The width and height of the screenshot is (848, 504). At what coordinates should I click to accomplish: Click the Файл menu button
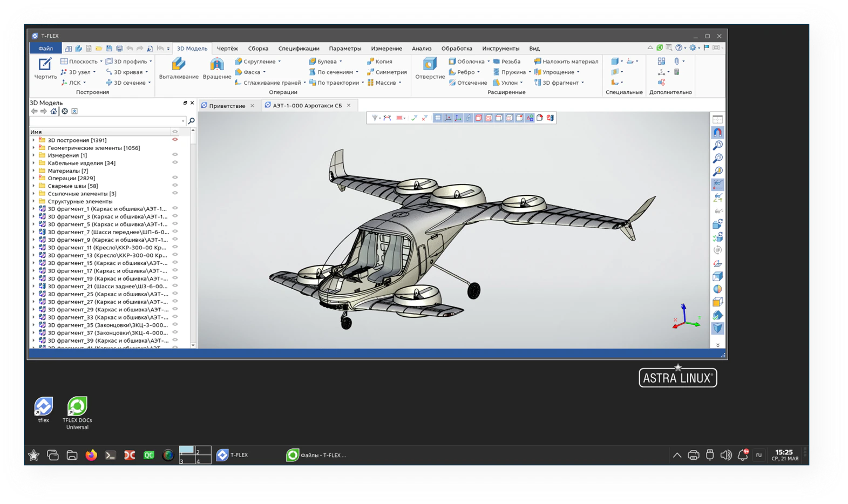point(45,49)
